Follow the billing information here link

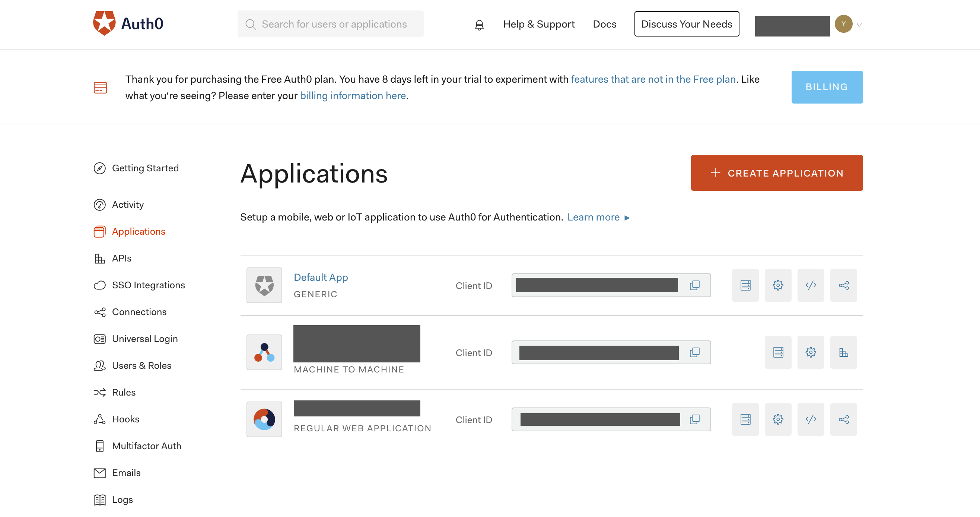click(x=353, y=96)
